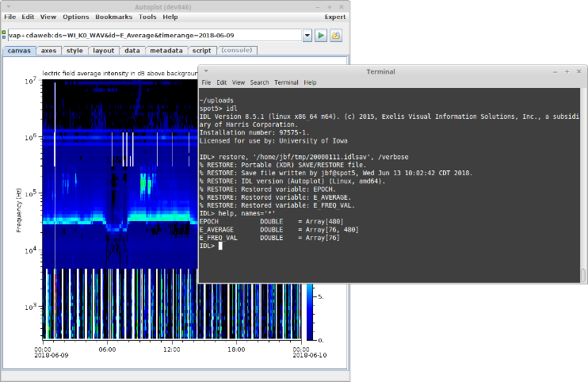This screenshot has width=588, height=382.
Task: Click the Terminal window menu arrow
Action: click(x=206, y=71)
